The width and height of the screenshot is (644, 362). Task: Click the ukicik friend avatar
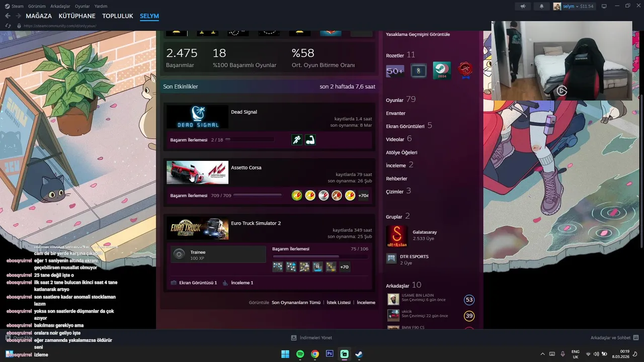tap(393, 315)
